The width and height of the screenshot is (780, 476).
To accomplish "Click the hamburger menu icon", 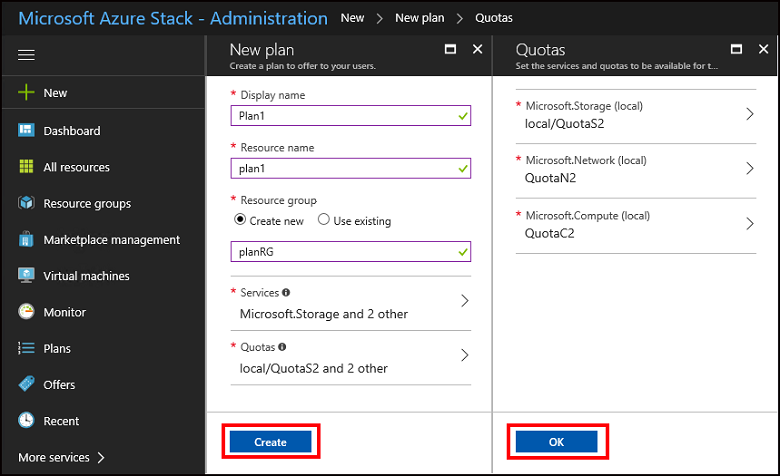I will (x=26, y=55).
